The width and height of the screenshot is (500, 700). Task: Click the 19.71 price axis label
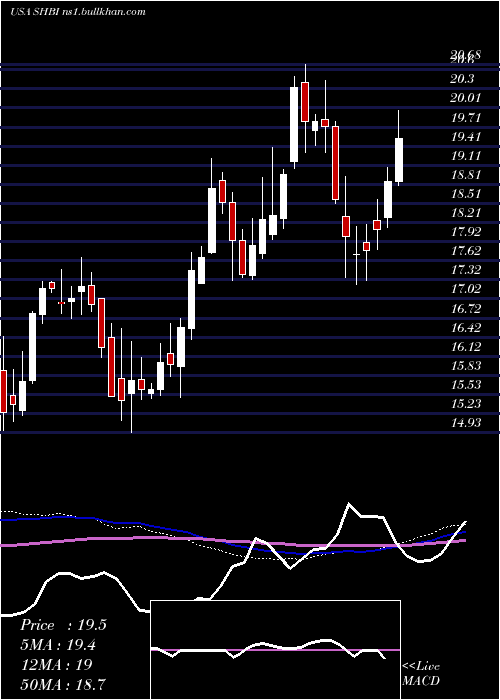tap(466, 117)
